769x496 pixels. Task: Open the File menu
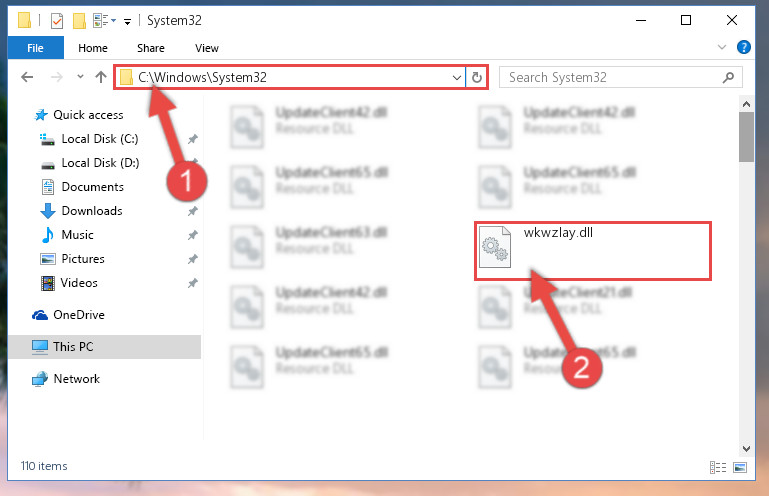click(35, 48)
